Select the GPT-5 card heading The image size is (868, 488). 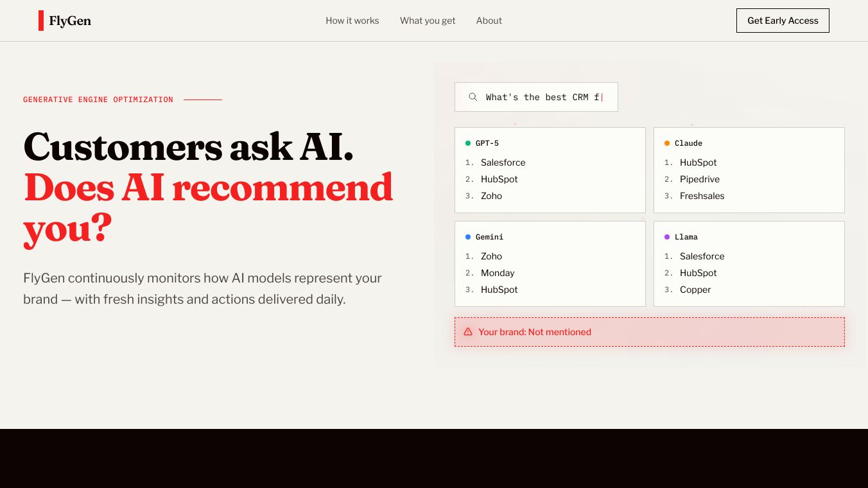487,143
